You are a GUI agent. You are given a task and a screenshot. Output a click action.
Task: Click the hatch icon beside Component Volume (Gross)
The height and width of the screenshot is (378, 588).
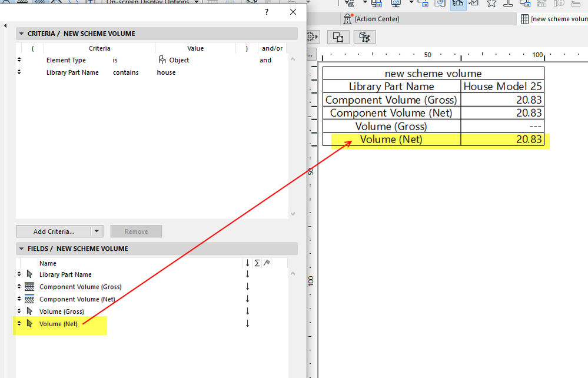29,287
